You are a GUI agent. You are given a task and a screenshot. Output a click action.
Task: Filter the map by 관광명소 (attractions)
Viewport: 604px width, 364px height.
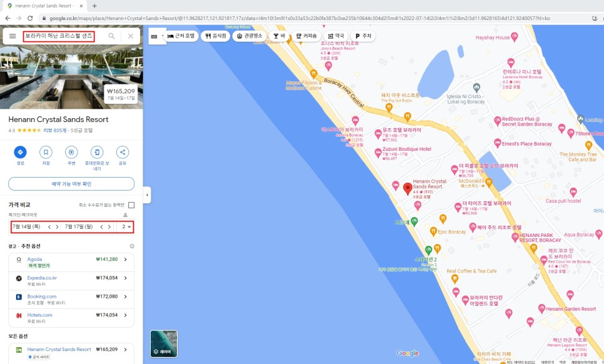click(249, 36)
